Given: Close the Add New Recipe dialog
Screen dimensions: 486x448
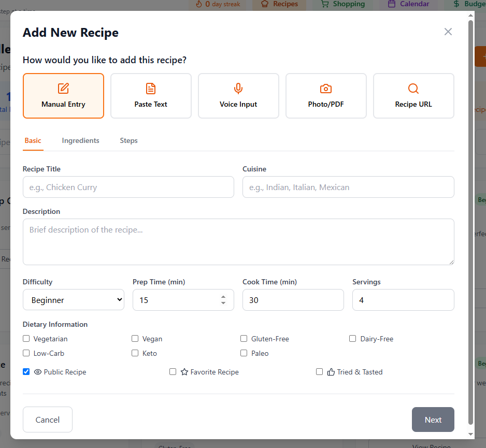Looking at the screenshot, I should point(448,32).
